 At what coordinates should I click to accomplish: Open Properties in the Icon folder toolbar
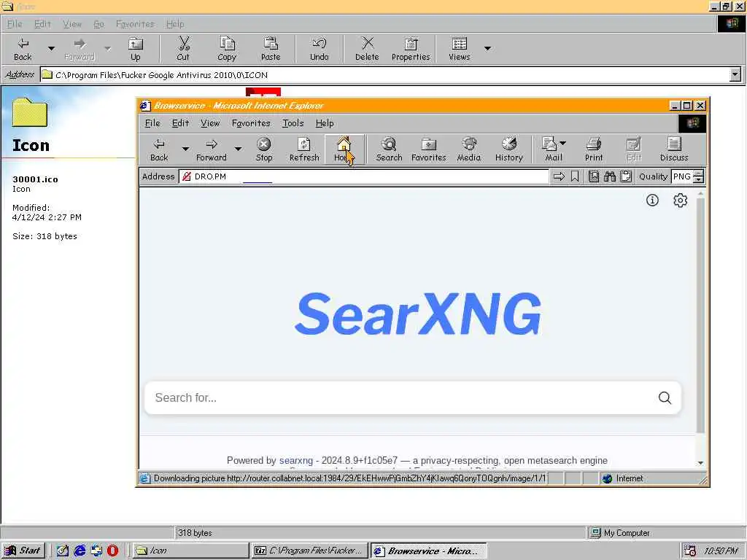click(x=411, y=49)
